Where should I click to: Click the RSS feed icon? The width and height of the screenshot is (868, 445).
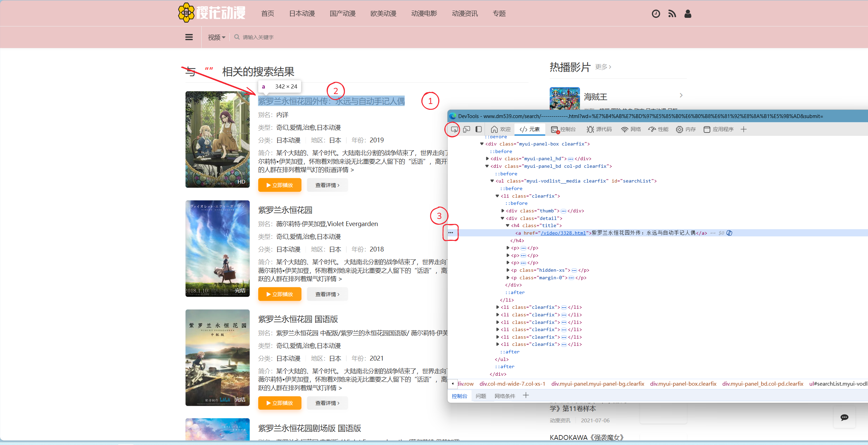click(672, 14)
